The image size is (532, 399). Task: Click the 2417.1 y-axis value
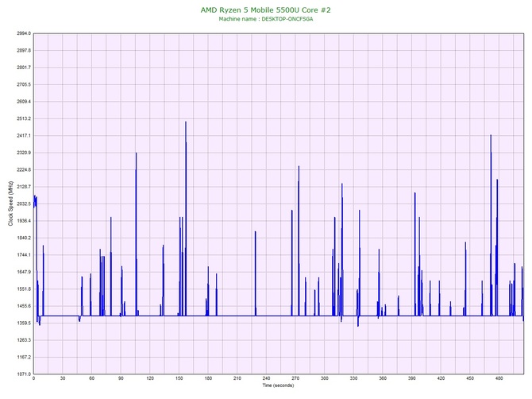pos(24,135)
